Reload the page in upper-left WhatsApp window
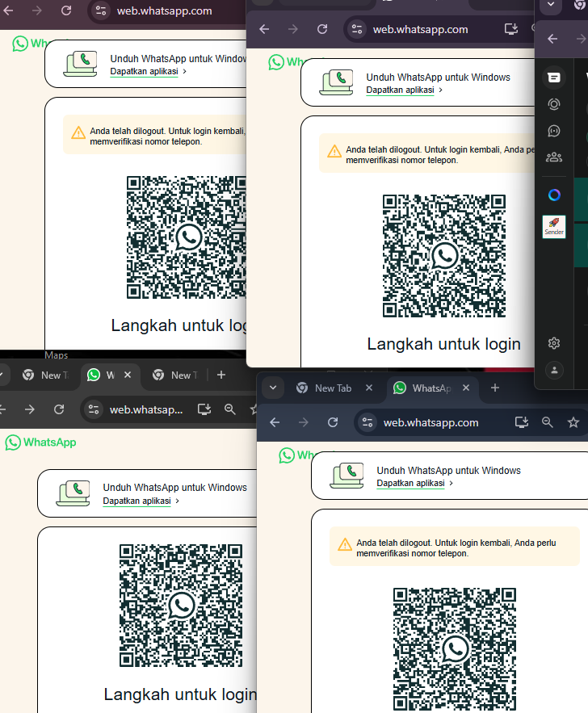 click(x=66, y=10)
